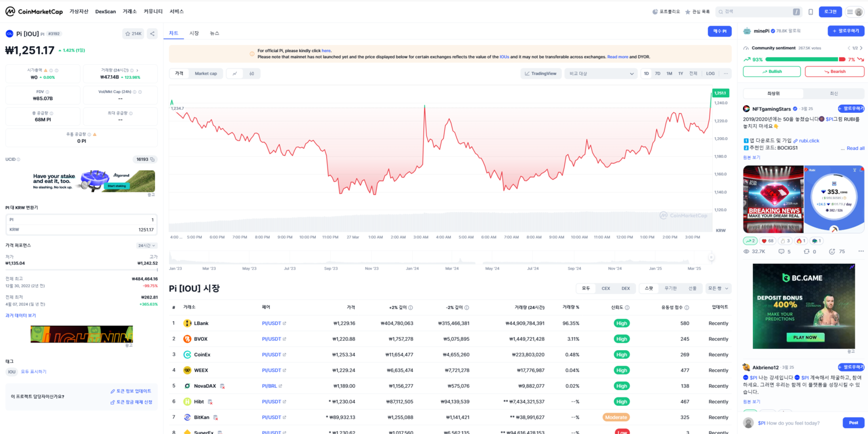Open the 24시간 price performance dropdown

click(x=146, y=245)
